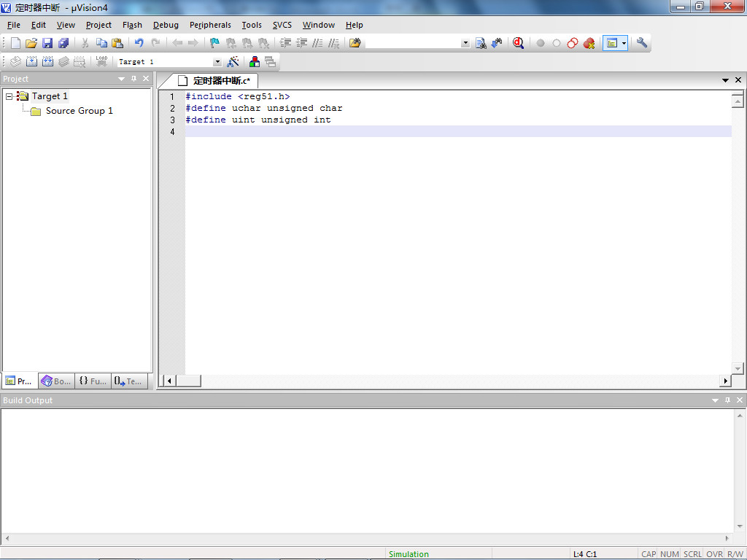Open the editor tab list arrow
This screenshot has width=747, height=560.
click(x=726, y=80)
